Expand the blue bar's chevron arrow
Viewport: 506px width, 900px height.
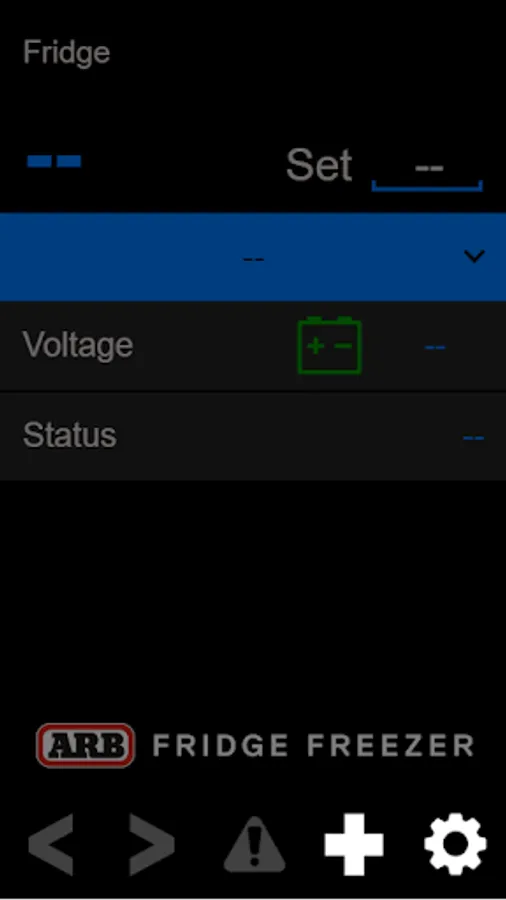click(x=474, y=256)
